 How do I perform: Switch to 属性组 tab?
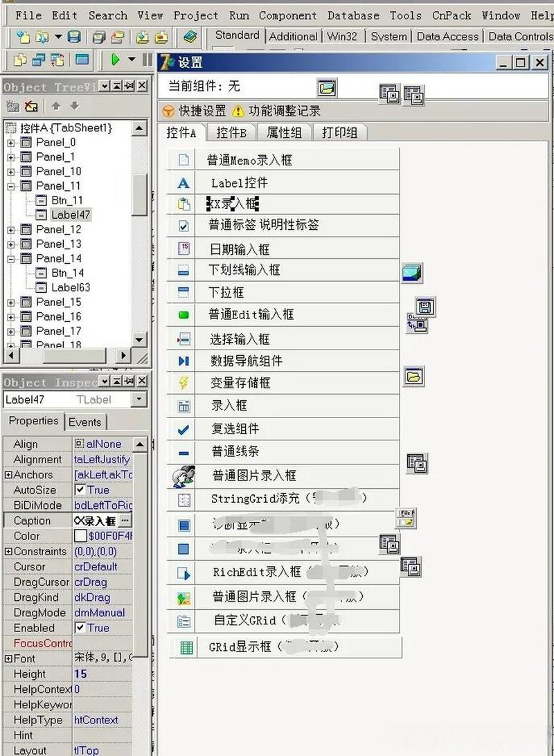(284, 133)
